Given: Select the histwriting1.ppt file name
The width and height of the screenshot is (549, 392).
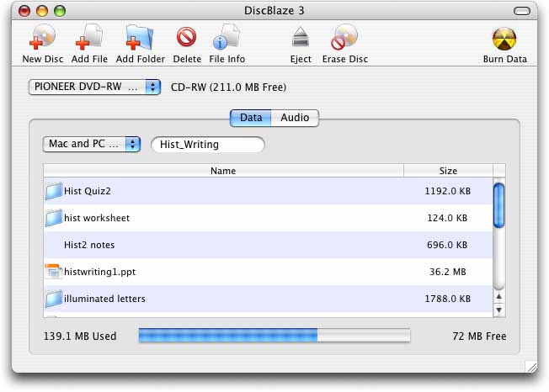Looking at the screenshot, I should coord(100,272).
